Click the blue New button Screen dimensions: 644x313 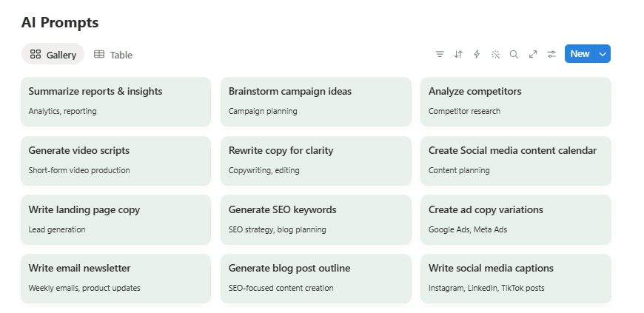[580, 54]
